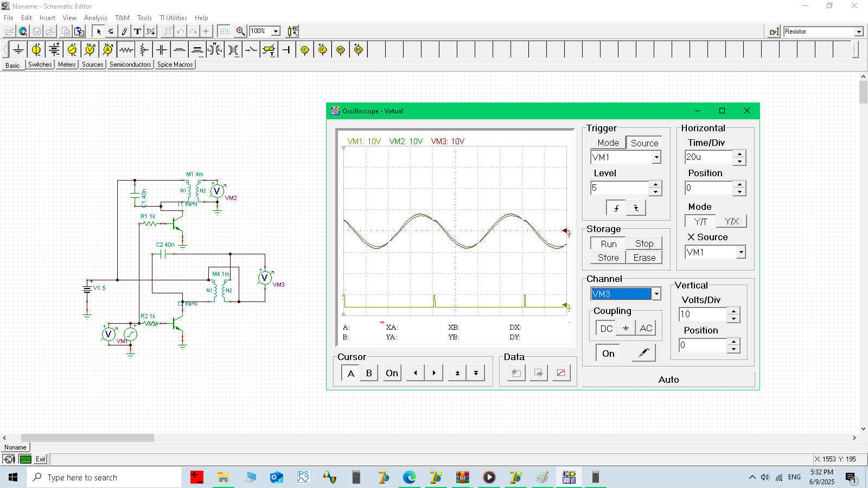868x488 pixels.
Task: Click the trigger Mode button
Action: [x=608, y=143]
